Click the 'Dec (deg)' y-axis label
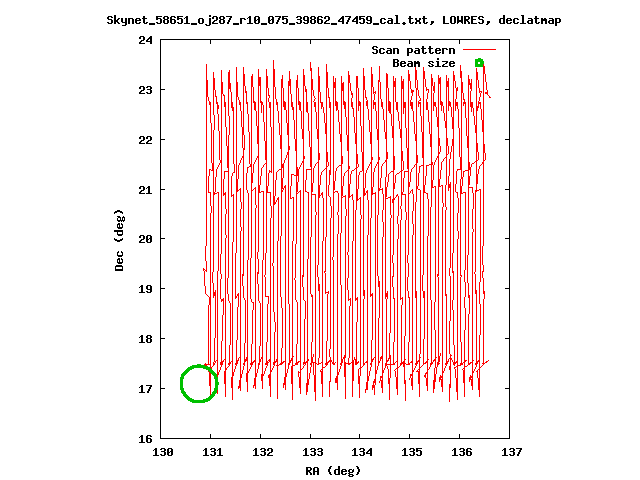Viewport: 640px width, 480px height. (119, 240)
